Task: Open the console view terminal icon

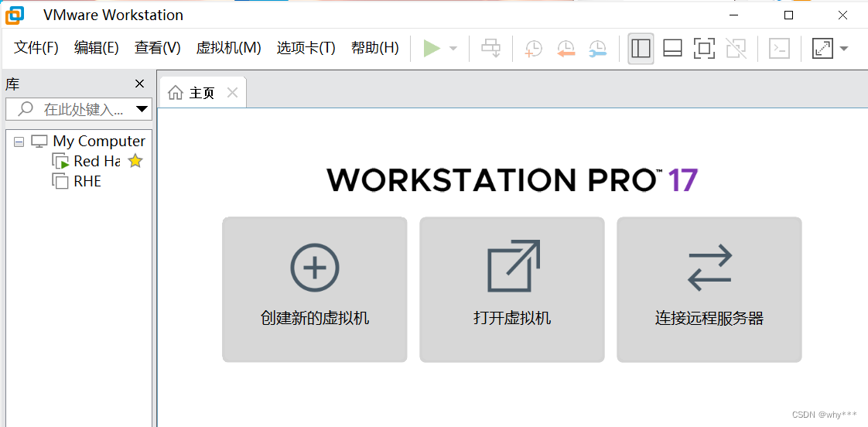Action: point(780,48)
